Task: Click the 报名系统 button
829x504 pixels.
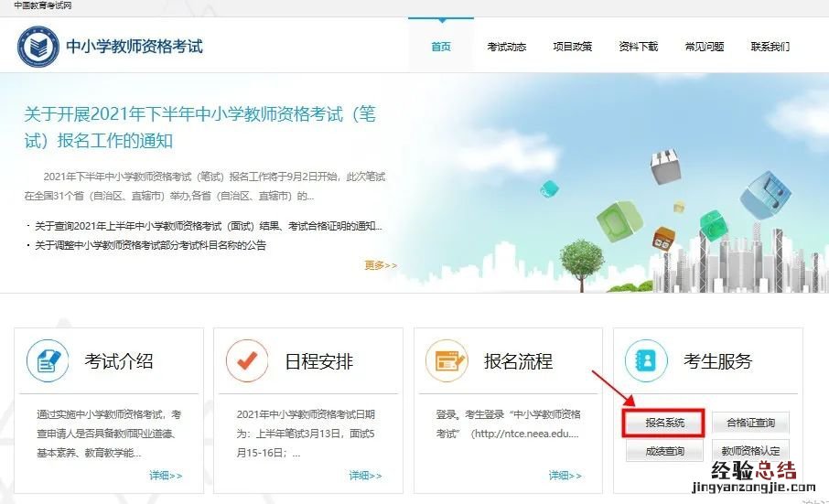Action: pos(664,423)
